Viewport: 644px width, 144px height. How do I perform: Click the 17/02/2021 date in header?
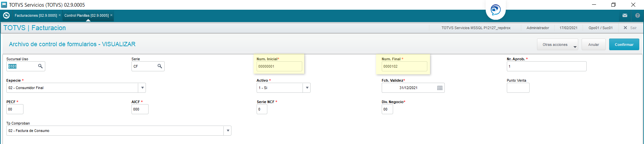568,28
